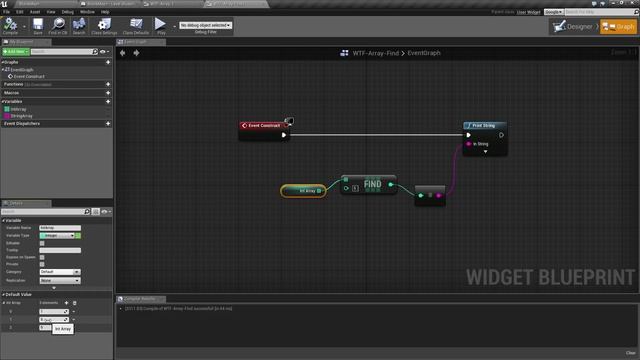Open the View menu

[x=51, y=12]
